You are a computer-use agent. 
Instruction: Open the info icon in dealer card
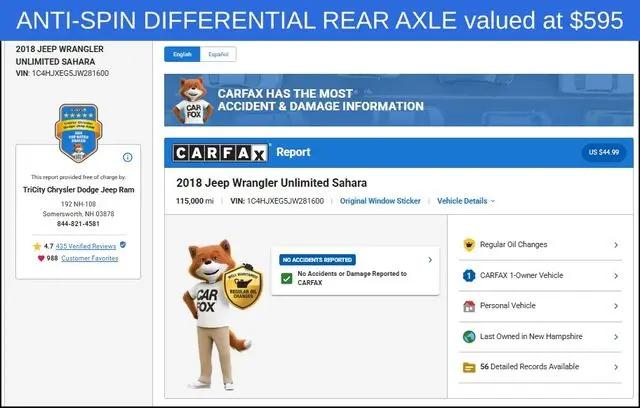pos(128,157)
